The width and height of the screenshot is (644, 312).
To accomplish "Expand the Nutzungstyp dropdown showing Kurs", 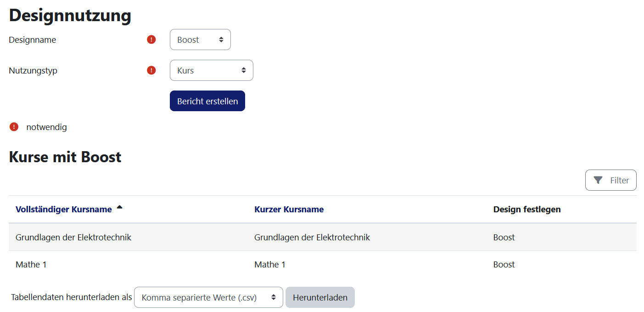I will (x=211, y=70).
